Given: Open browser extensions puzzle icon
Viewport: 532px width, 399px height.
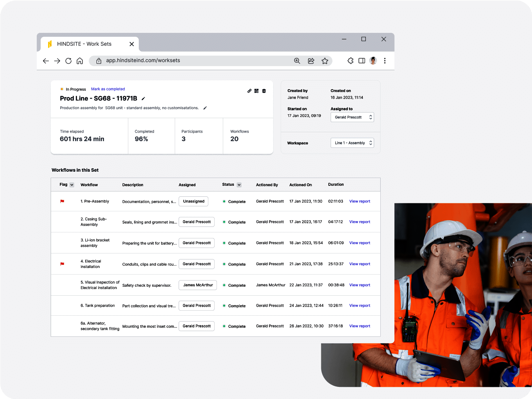Looking at the screenshot, I should pyautogui.click(x=351, y=61).
